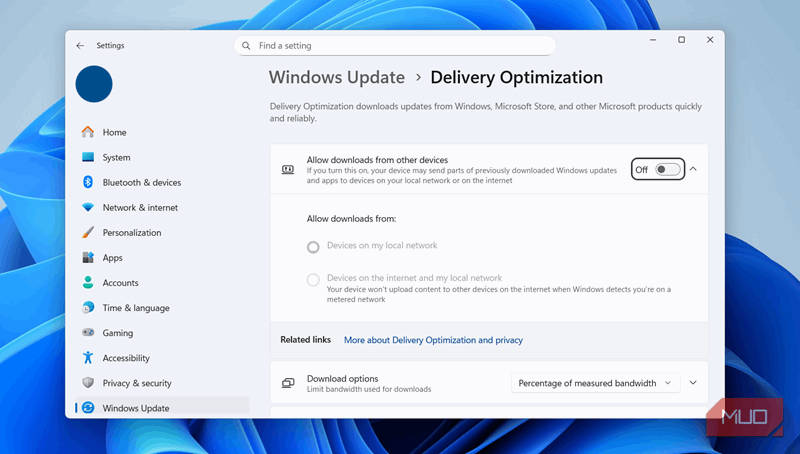This screenshot has height=454, width=800.
Task: Click the Network Wi-Fi icon
Action: (88, 207)
